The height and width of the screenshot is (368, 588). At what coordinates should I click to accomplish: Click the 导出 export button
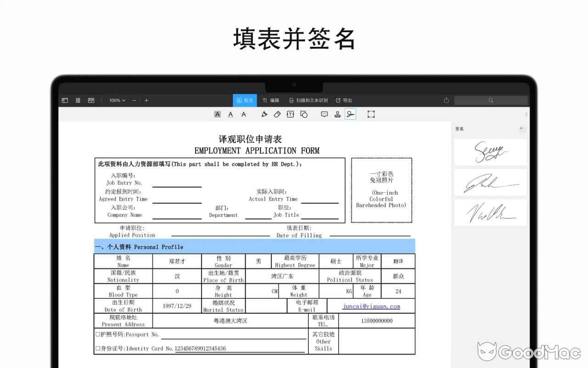[344, 100]
